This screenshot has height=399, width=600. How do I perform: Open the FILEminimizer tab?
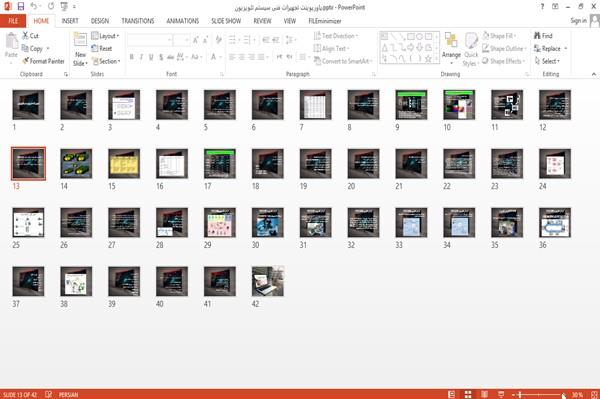325,21
